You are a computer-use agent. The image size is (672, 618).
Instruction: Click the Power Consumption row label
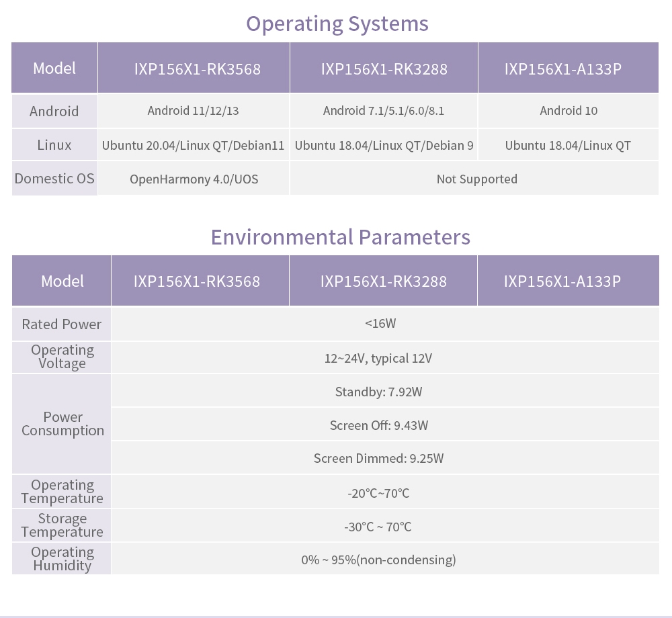click(x=62, y=424)
